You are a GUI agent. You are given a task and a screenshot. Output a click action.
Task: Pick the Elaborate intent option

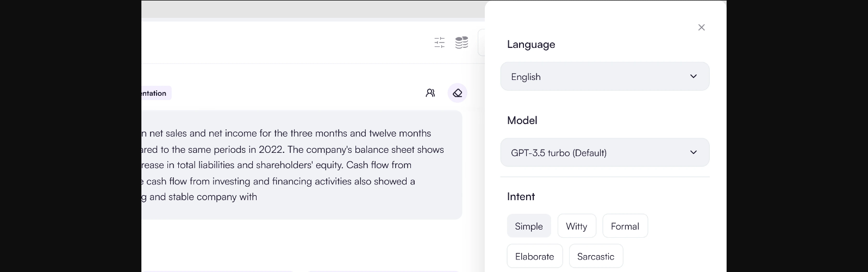point(534,256)
